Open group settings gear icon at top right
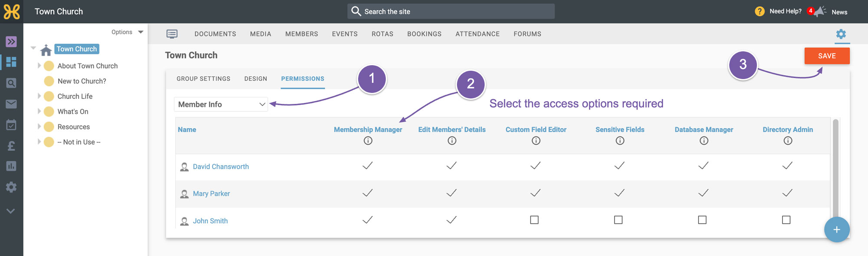This screenshot has width=868, height=256. [x=841, y=34]
